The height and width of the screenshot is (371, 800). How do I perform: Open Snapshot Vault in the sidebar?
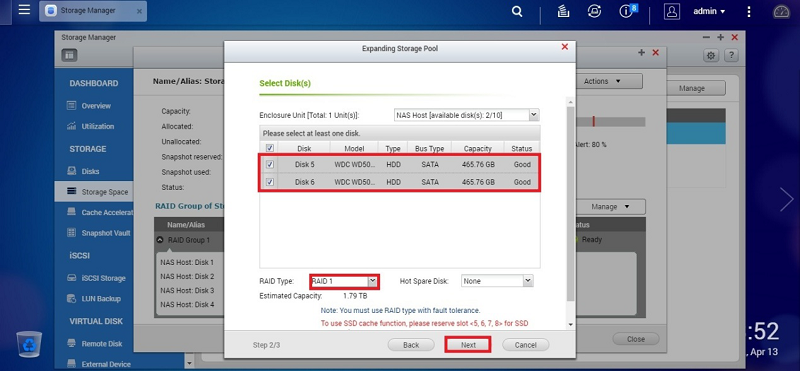click(x=106, y=233)
